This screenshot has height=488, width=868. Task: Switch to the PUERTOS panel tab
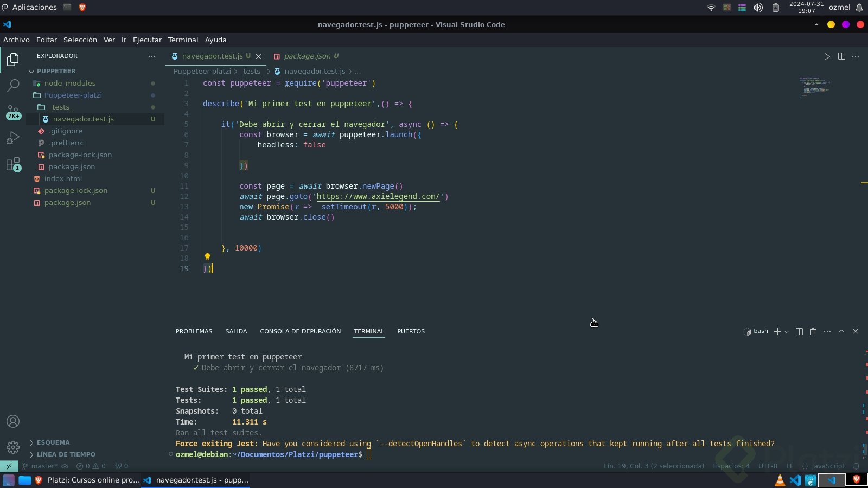click(411, 331)
